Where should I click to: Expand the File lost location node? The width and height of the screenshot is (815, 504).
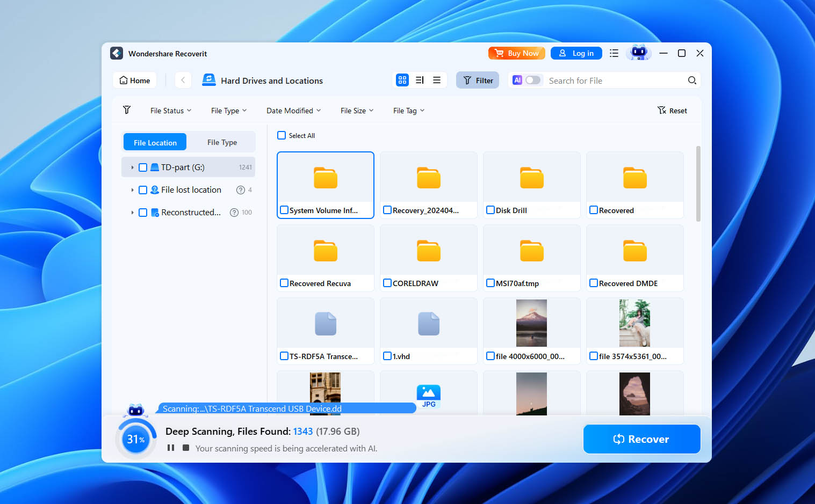tap(132, 190)
